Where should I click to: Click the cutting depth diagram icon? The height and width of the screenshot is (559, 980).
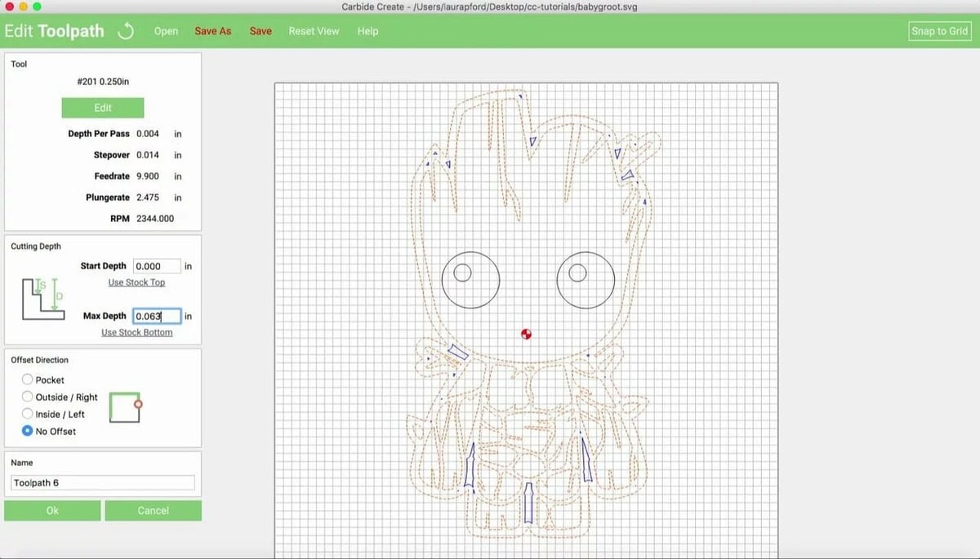(x=43, y=298)
